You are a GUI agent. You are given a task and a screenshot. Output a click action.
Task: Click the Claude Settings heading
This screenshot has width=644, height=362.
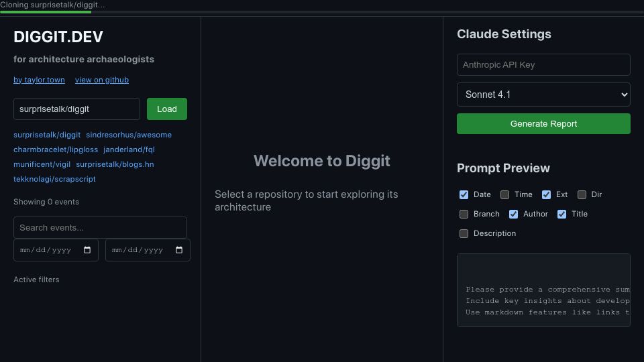(x=504, y=34)
